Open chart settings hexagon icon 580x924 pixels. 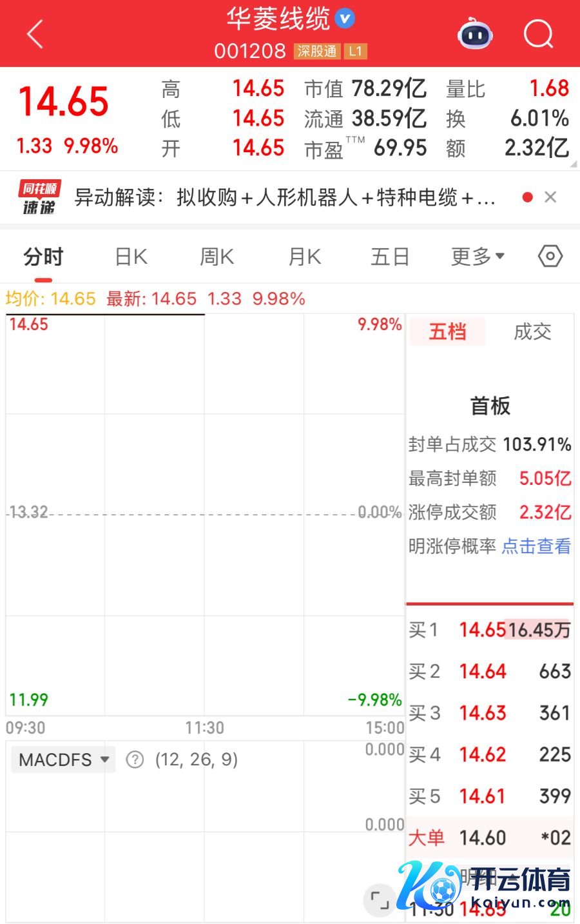550,257
